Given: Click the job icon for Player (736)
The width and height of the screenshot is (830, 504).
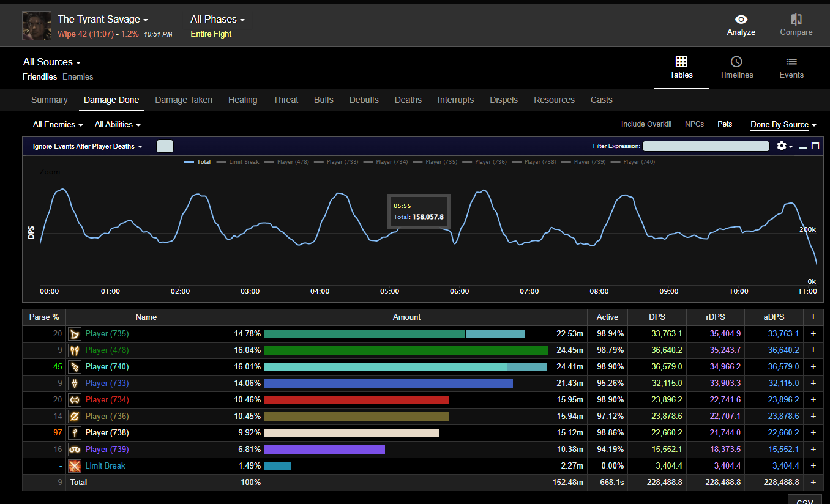Looking at the screenshot, I should 75,417.
